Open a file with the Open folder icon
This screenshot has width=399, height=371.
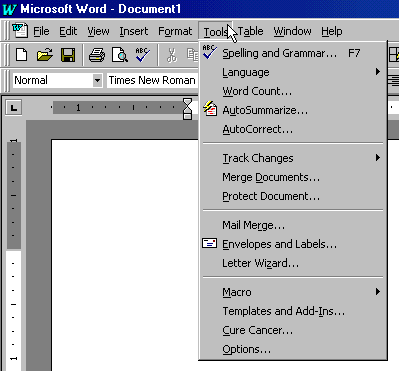pyautogui.click(x=45, y=55)
